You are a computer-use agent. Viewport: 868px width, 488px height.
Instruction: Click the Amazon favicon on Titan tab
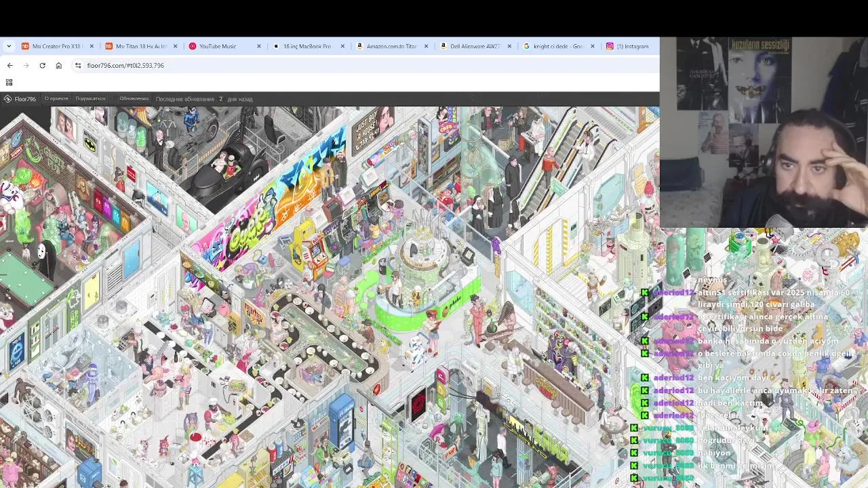pos(359,46)
